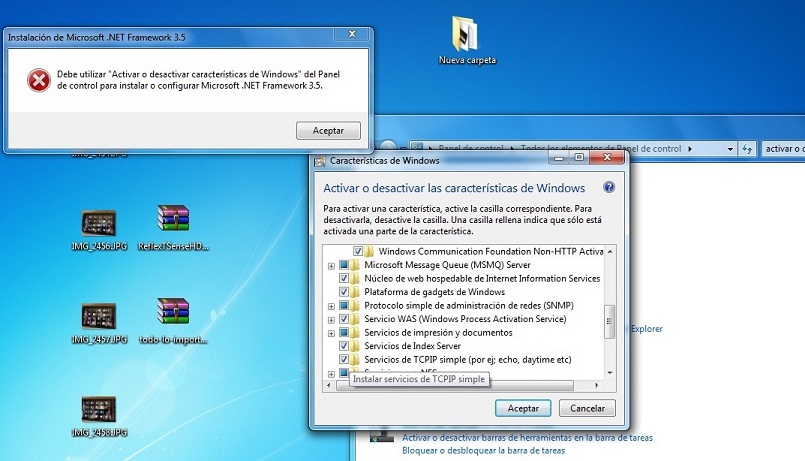The image size is (805, 461).
Task: Toggle Microsoft Message Queue (MSMQ) Server checkbox
Action: (x=343, y=265)
